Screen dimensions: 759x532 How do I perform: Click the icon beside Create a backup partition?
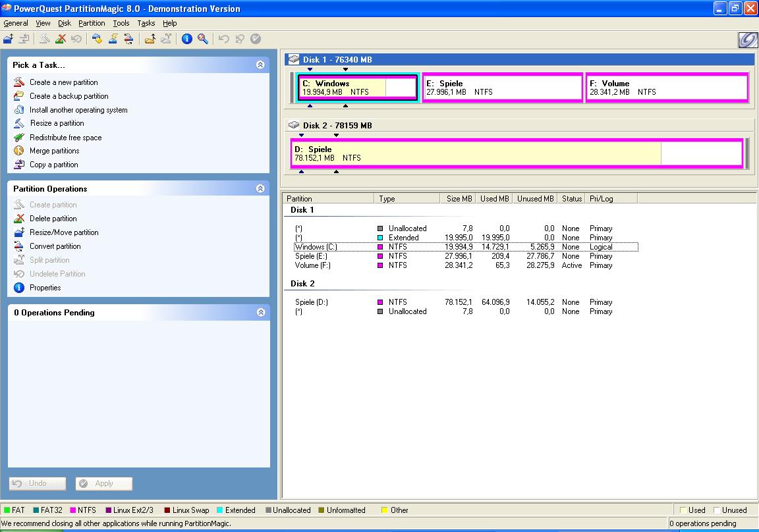pyautogui.click(x=19, y=95)
